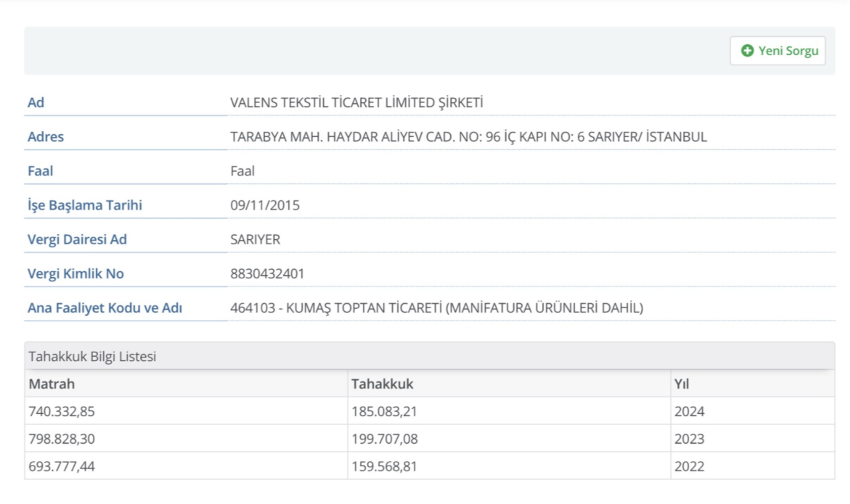Click the 2023 tahakkuk value 199.707,08

(384, 439)
